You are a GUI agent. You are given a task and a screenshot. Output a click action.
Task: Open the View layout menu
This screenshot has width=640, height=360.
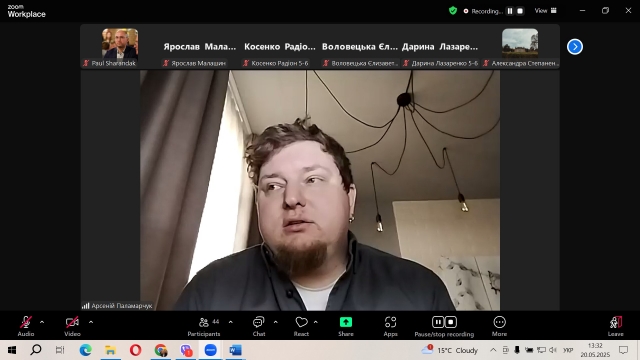pyautogui.click(x=545, y=11)
